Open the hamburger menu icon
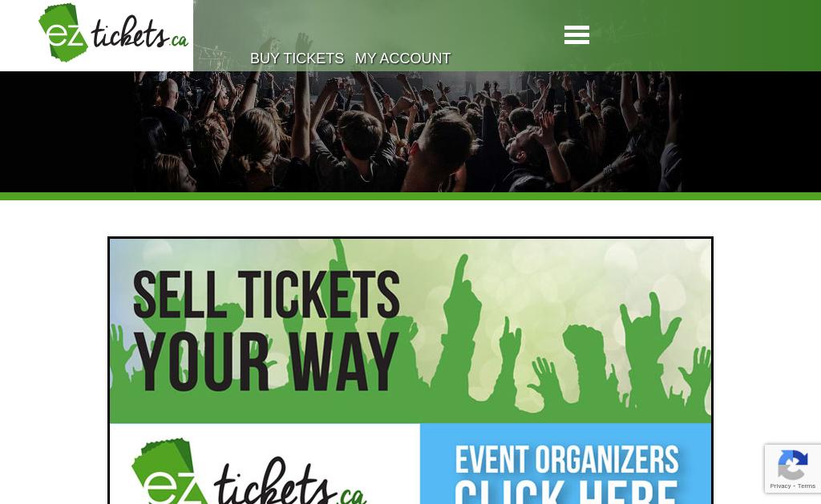Image resolution: width=821 pixels, height=504 pixels. click(x=576, y=35)
